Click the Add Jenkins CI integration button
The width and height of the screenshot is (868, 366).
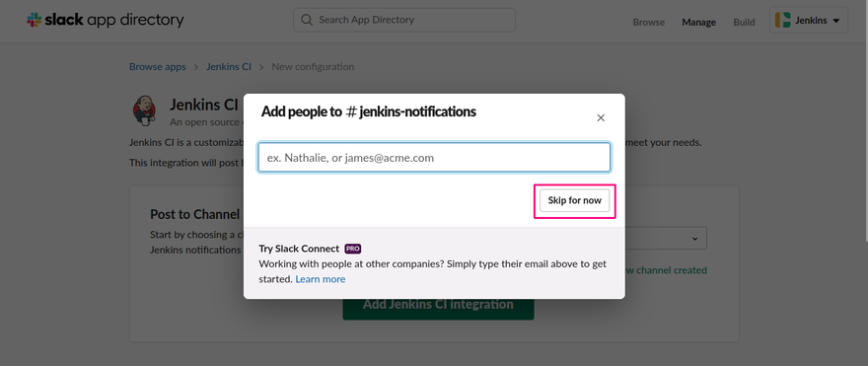pos(438,308)
